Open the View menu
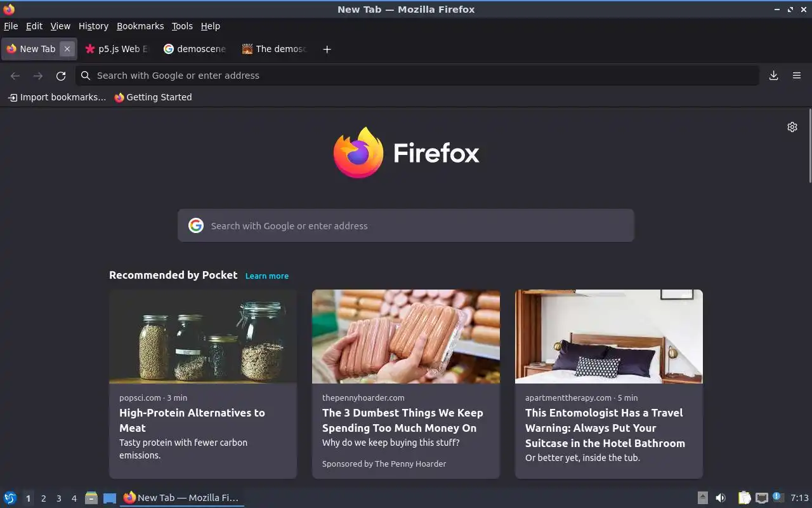812x508 pixels. tap(60, 26)
